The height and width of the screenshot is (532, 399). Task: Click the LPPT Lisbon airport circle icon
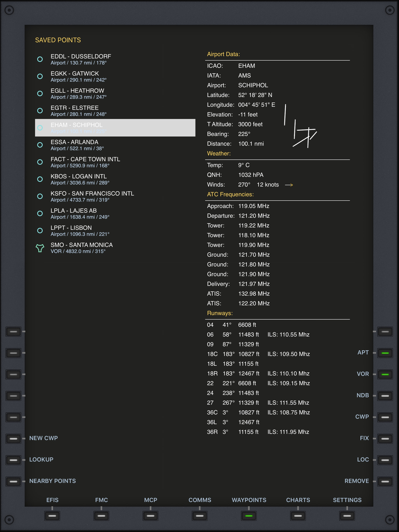tap(40, 230)
